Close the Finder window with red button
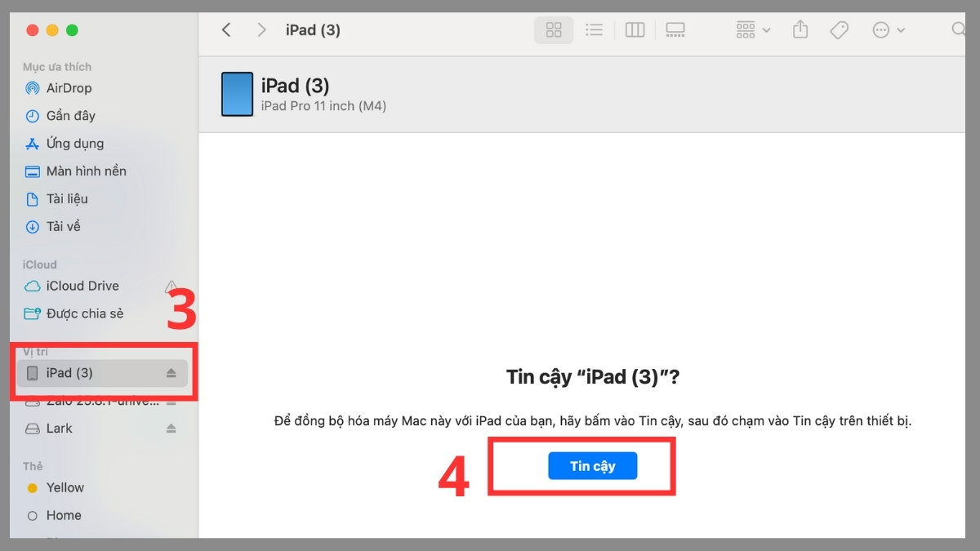This screenshot has width=980, height=551. point(33,30)
